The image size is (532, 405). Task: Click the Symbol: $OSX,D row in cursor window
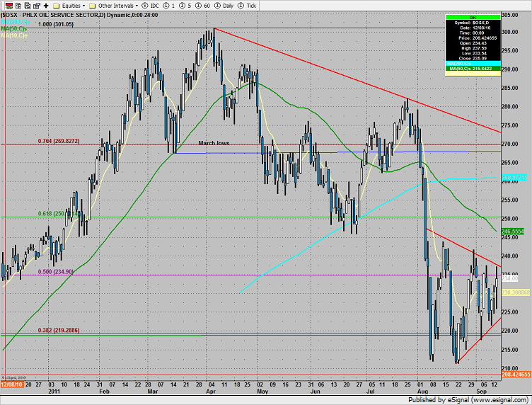(473, 23)
